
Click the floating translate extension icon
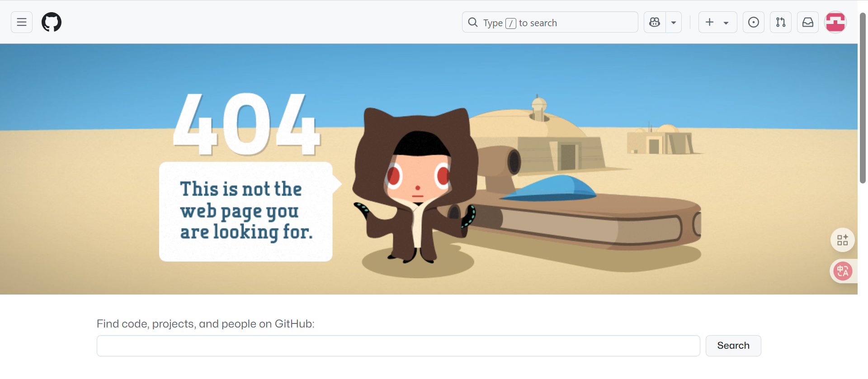pos(843,271)
